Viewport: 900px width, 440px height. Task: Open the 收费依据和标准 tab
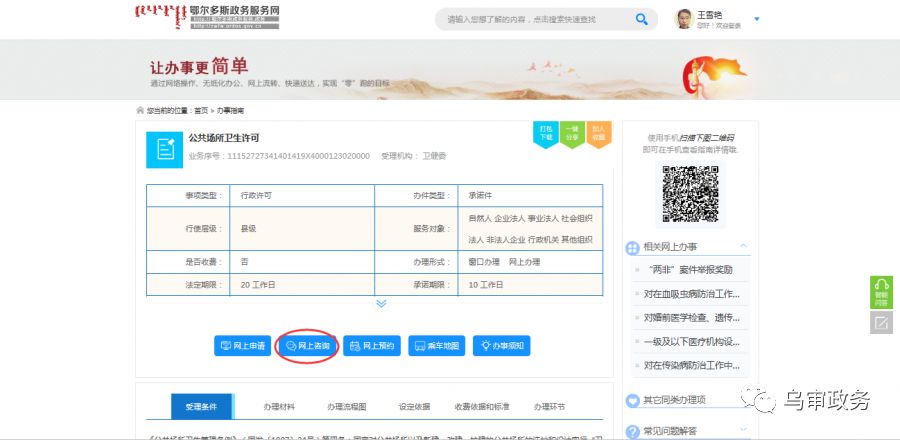tap(482, 407)
